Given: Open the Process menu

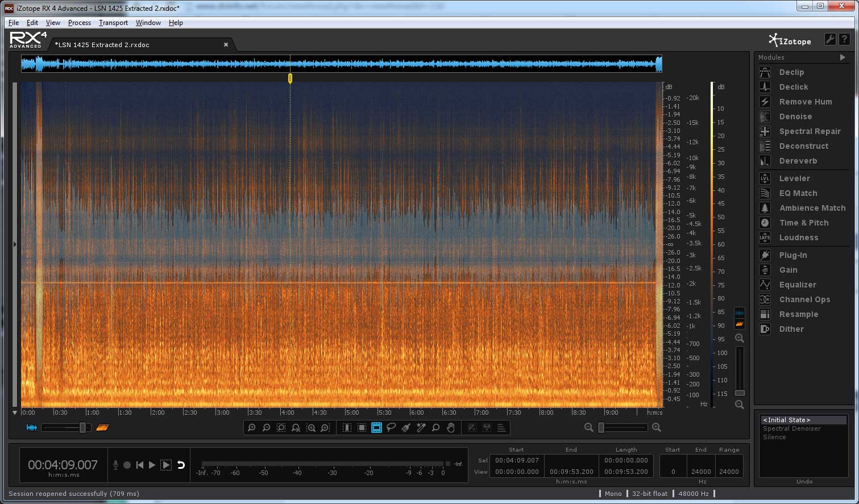Looking at the screenshot, I should [x=79, y=23].
